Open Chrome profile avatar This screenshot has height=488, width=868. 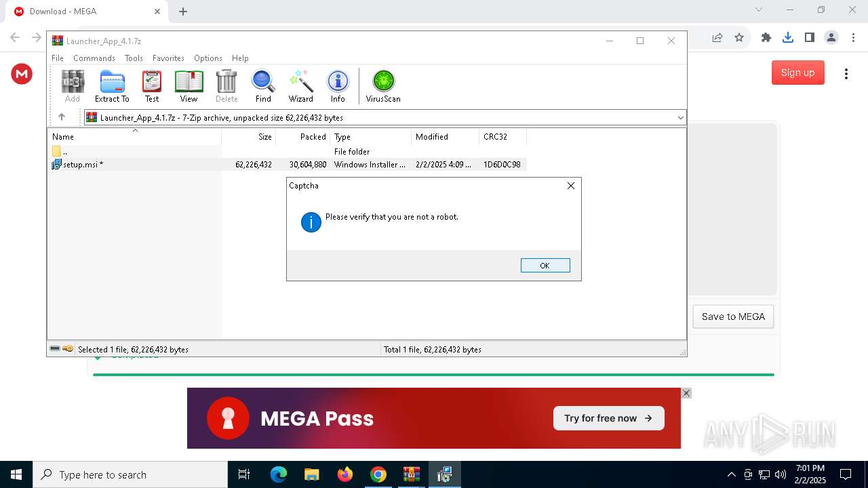click(x=831, y=38)
